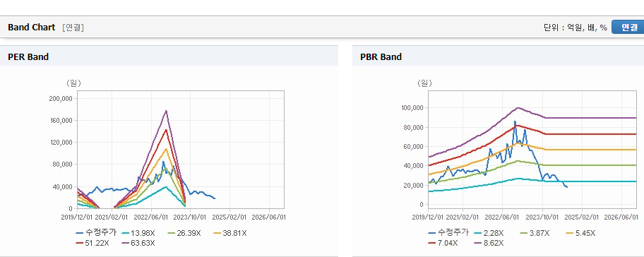Click 2019/12/01 date label in PER chart
Image resolution: width=644 pixels, height=257 pixels.
(77, 217)
